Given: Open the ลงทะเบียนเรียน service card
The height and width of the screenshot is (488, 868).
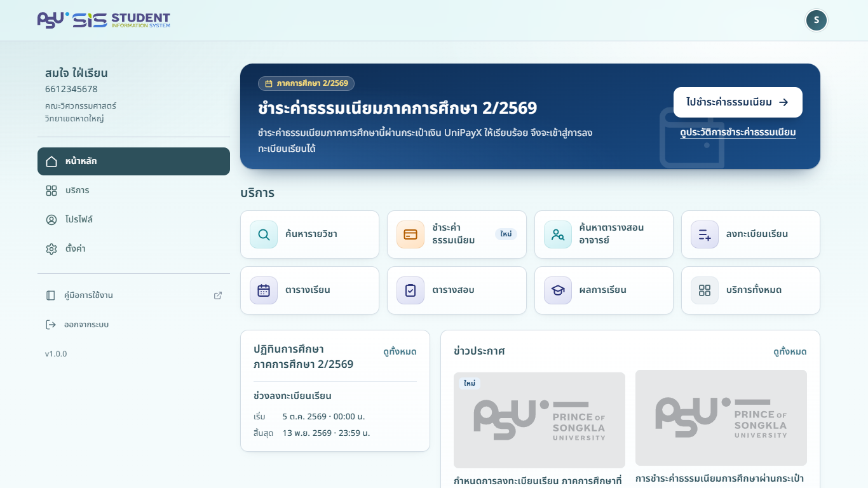Looking at the screenshot, I should (750, 234).
